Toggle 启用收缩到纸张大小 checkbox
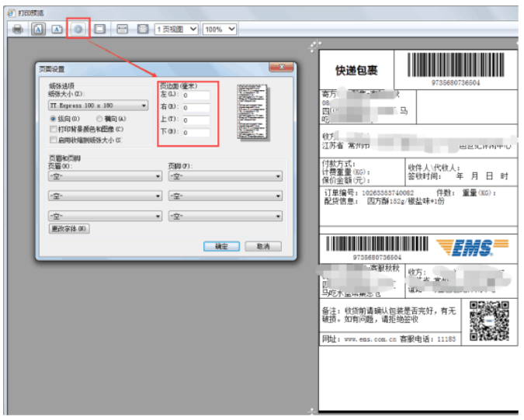The height and width of the screenshot is (420, 524). click(x=52, y=141)
